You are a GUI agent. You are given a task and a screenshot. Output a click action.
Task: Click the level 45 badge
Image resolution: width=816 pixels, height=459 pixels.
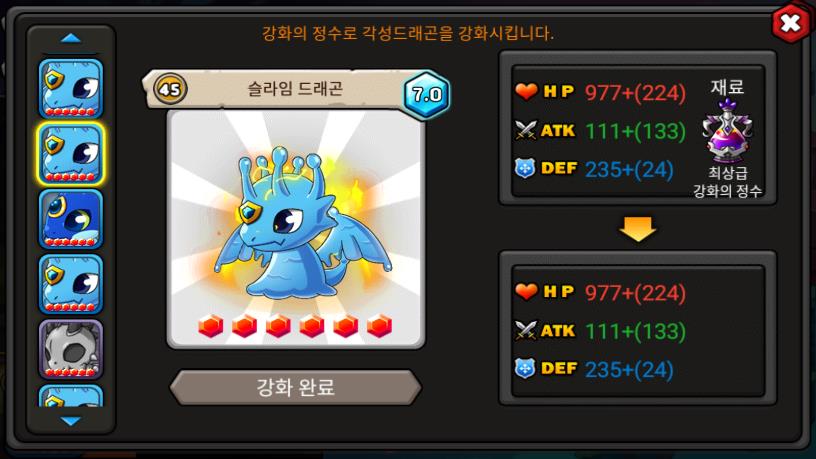(x=170, y=89)
